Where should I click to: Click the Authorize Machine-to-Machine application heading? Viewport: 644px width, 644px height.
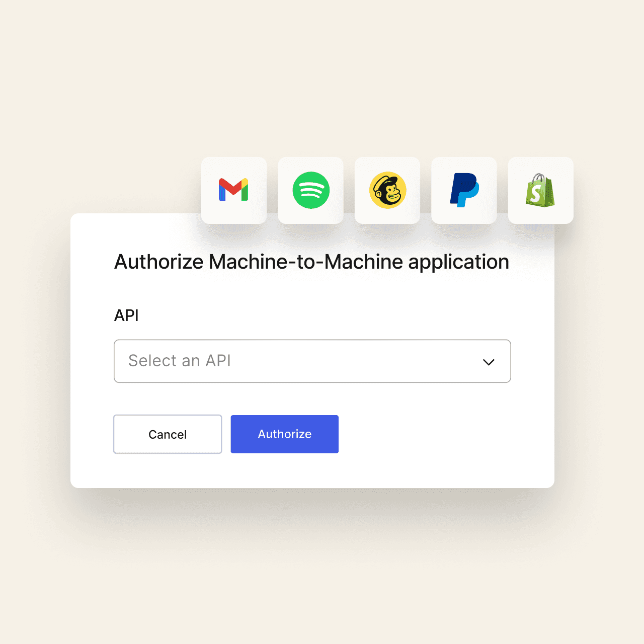coord(311,262)
